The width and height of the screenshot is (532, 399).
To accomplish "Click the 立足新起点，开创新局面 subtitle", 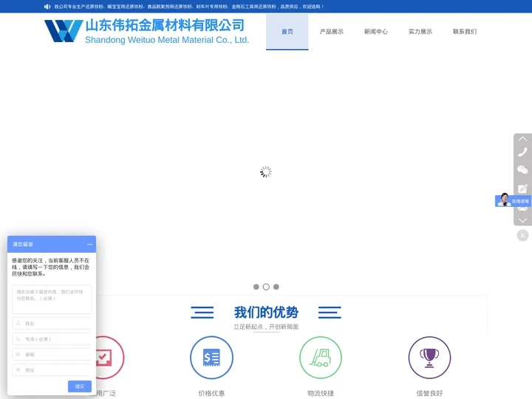I will click(266, 327).
